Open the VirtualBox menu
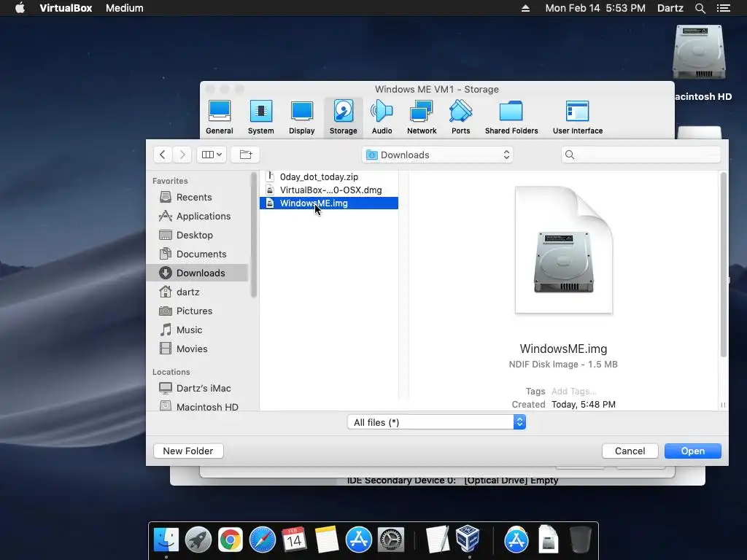This screenshot has width=747, height=560. (66, 8)
